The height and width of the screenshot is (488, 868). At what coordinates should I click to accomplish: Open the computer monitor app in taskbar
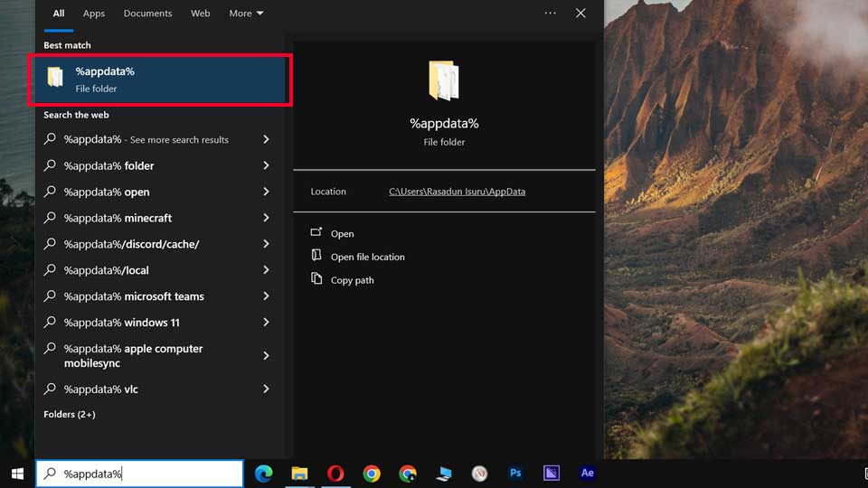(443, 474)
